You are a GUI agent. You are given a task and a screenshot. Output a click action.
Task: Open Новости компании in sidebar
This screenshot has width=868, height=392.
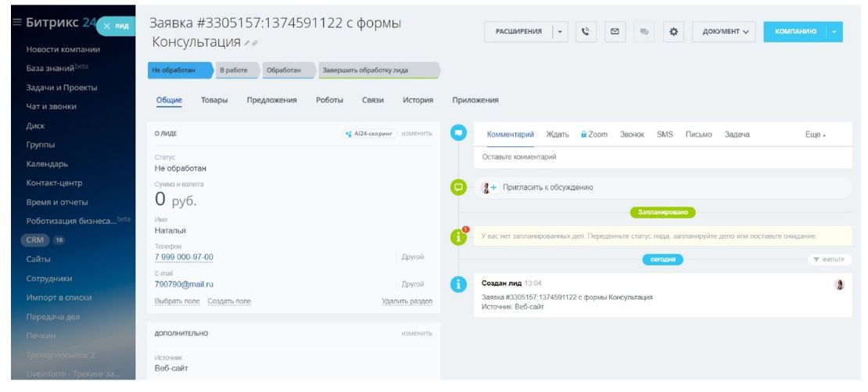click(x=63, y=49)
